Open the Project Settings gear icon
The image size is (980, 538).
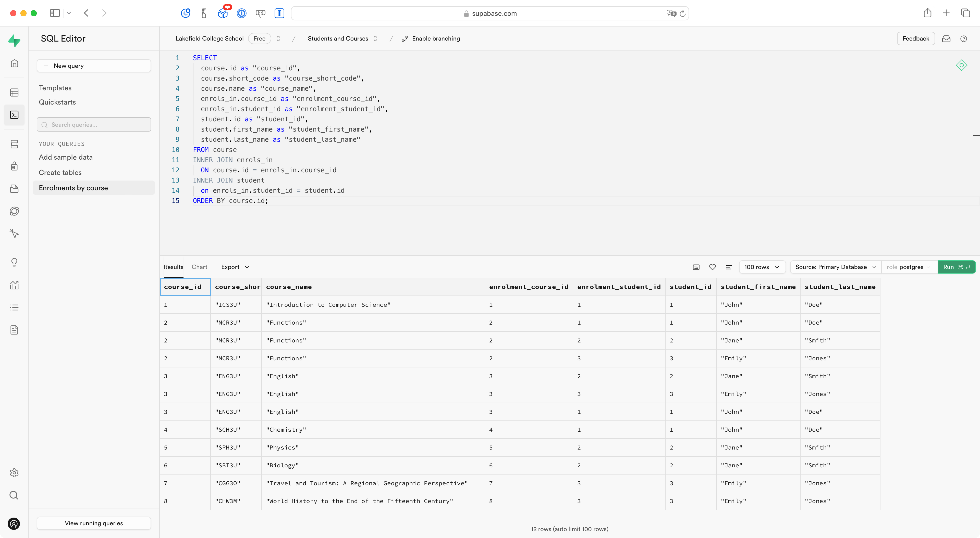(14, 473)
